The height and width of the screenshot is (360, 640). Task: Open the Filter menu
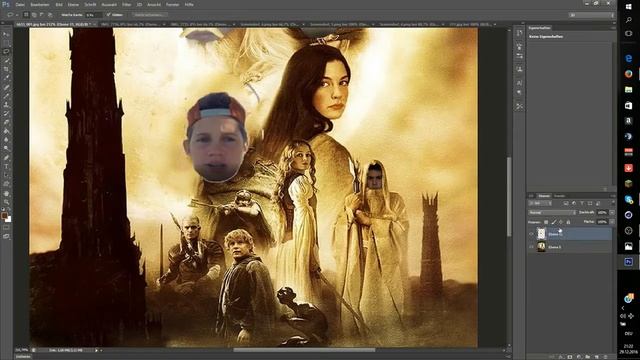click(x=127, y=4)
